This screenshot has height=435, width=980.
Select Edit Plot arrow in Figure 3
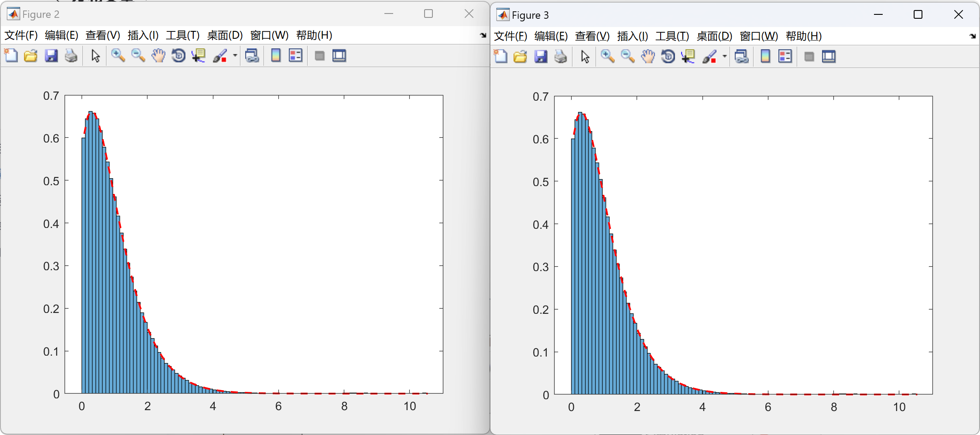pyautogui.click(x=585, y=57)
